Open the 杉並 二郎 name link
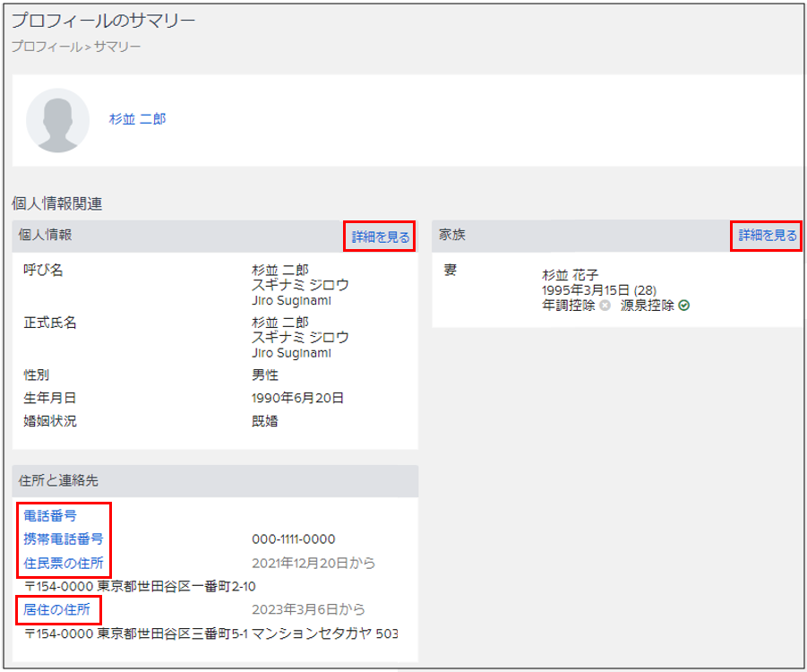 [137, 119]
